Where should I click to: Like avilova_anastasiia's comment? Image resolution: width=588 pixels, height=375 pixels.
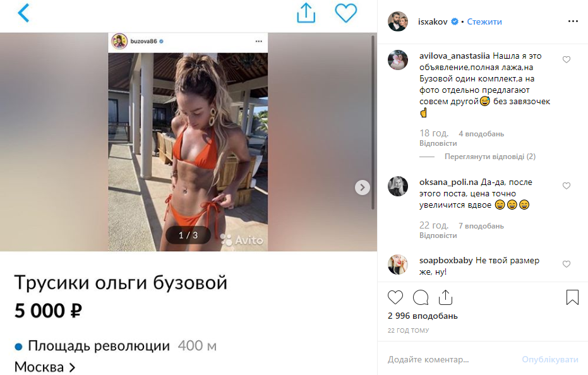pos(567,59)
